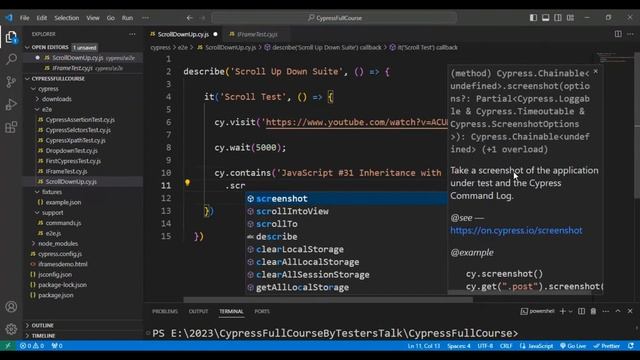Open the Go menu
Screen dimensions: 640x360
tap(111, 18)
